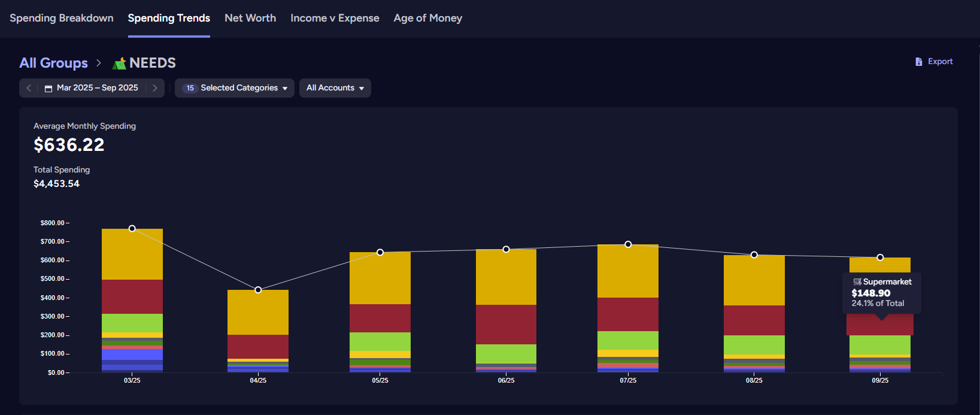This screenshot has width=980, height=415.
Task: Click the All Groups breadcrumb link
Action: 53,63
